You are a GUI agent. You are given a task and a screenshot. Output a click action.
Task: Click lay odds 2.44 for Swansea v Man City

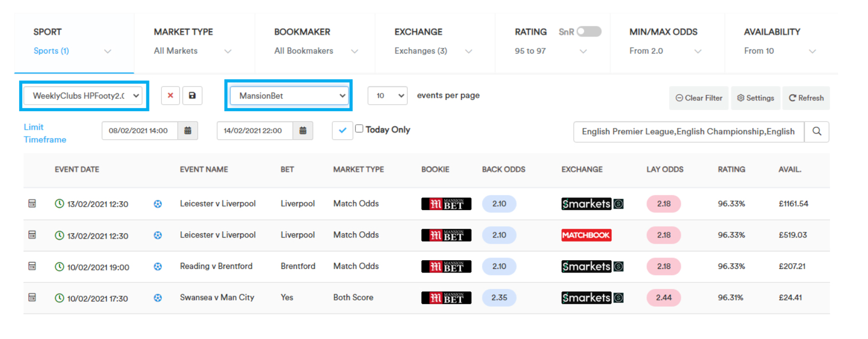[664, 298]
